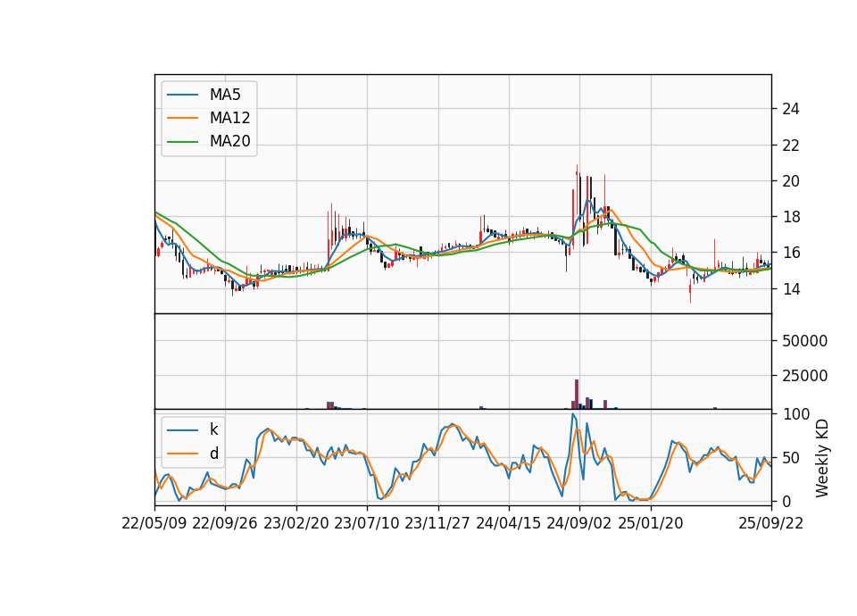Click the 18 price axis tick label
This screenshot has height=616, width=857.
pos(791,217)
